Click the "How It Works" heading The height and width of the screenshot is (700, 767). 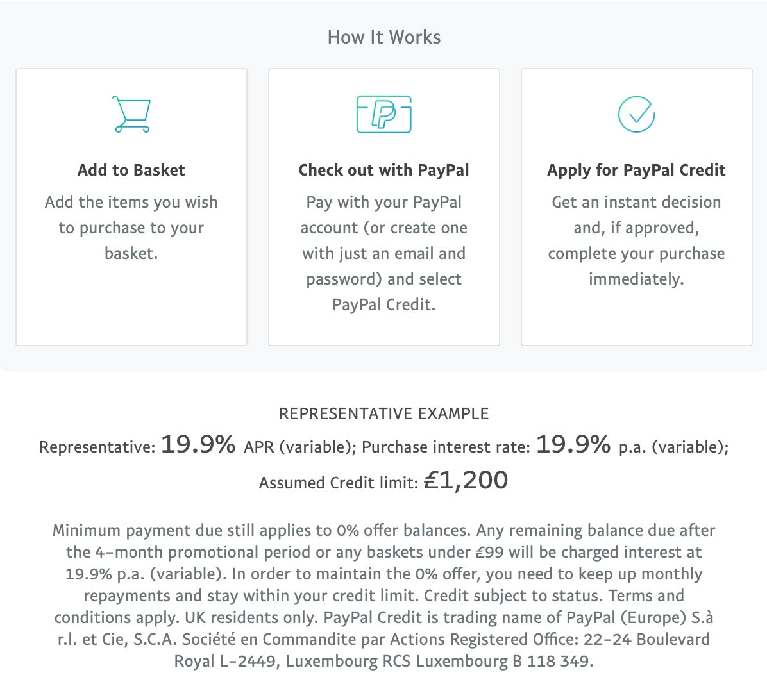coord(383,37)
